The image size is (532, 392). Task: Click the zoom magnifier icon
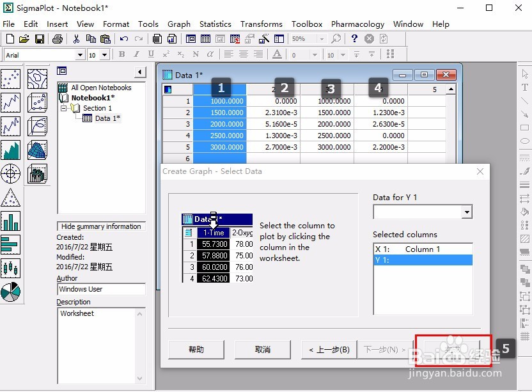click(336, 39)
